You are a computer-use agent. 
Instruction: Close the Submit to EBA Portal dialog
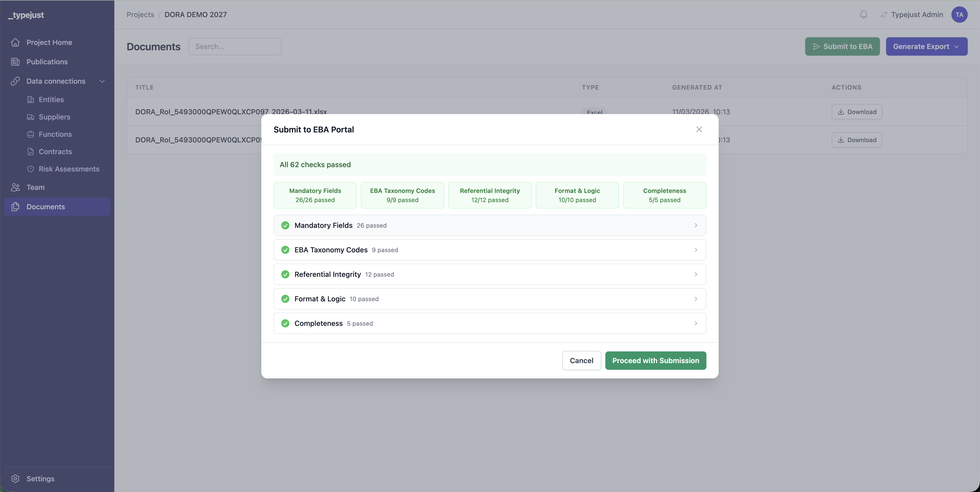pos(699,129)
